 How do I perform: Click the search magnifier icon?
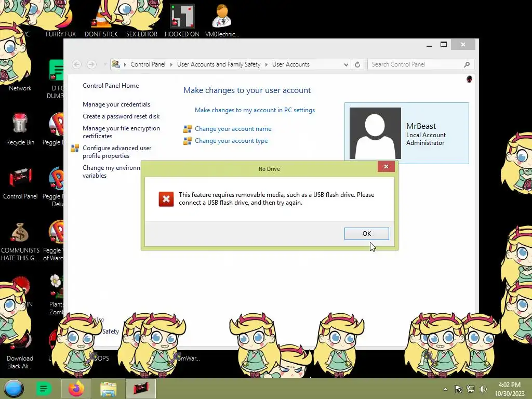pos(467,64)
